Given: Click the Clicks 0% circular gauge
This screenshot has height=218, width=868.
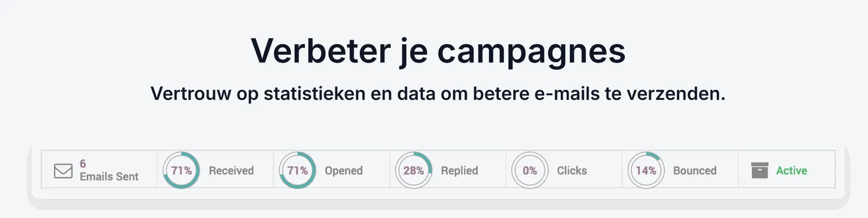Looking at the screenshot, I should coord(530,170).
